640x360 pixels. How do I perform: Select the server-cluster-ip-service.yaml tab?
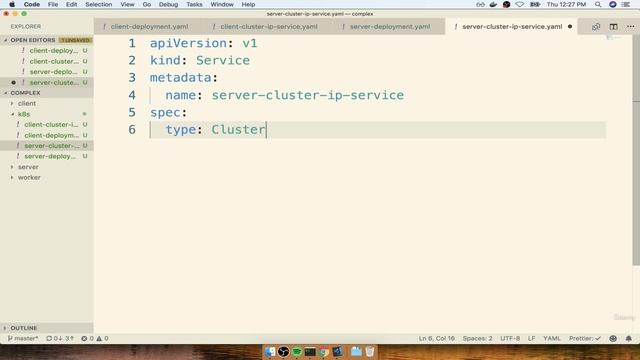512,27
